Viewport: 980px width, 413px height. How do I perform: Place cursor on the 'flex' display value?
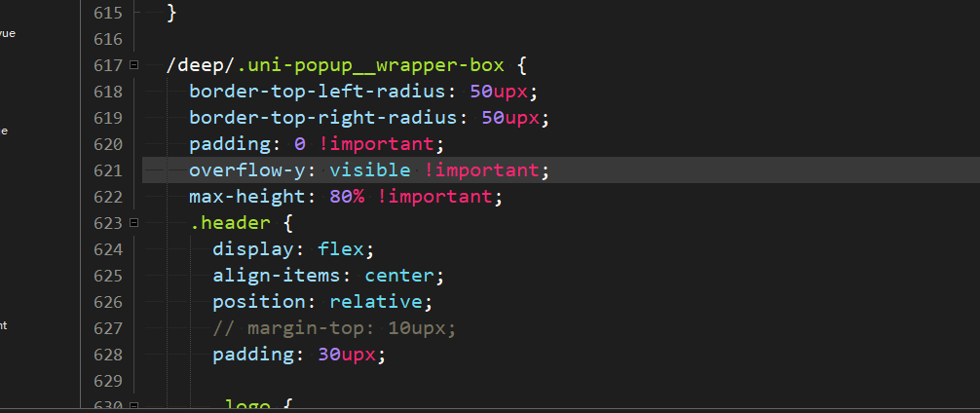click(x=341, y=248)
